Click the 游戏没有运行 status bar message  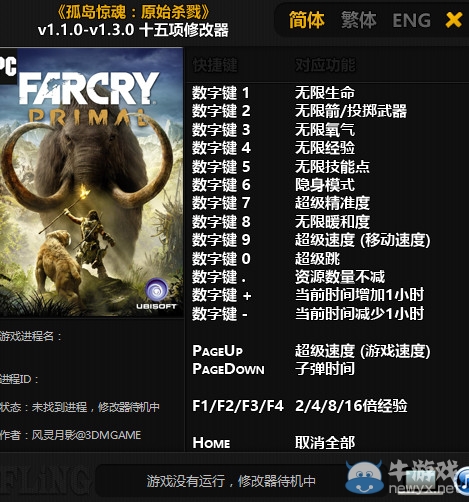click(x=231, y=481)
